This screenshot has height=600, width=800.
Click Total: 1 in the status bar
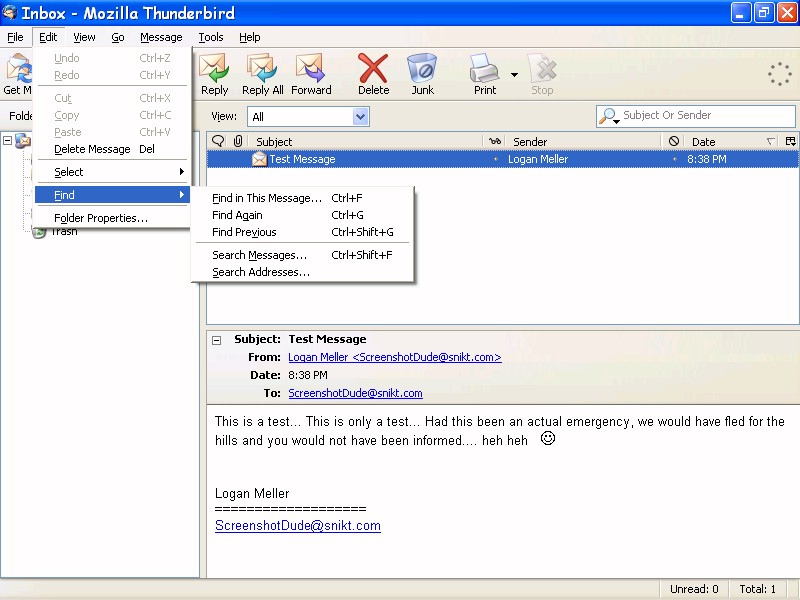(x=758, y=589)
